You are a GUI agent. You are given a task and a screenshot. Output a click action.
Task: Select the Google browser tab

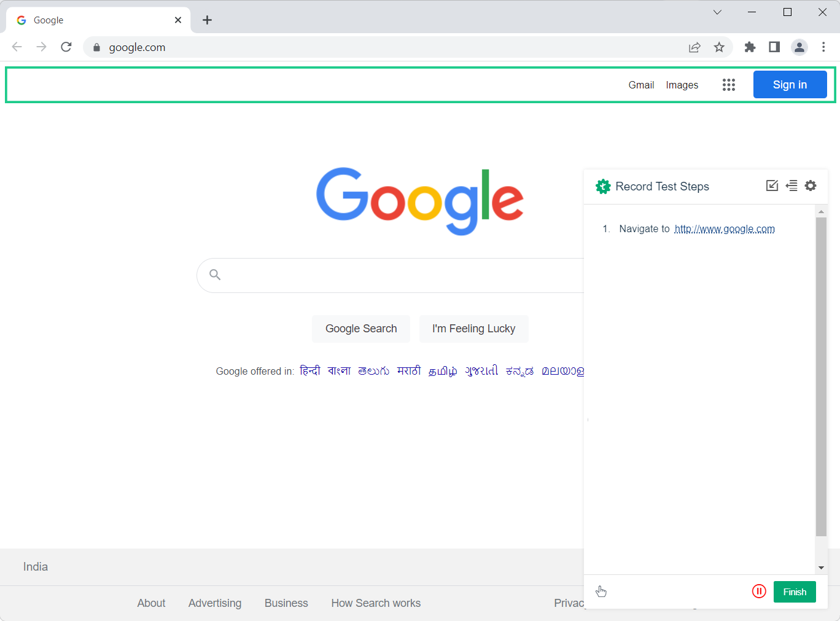point(98,20)
